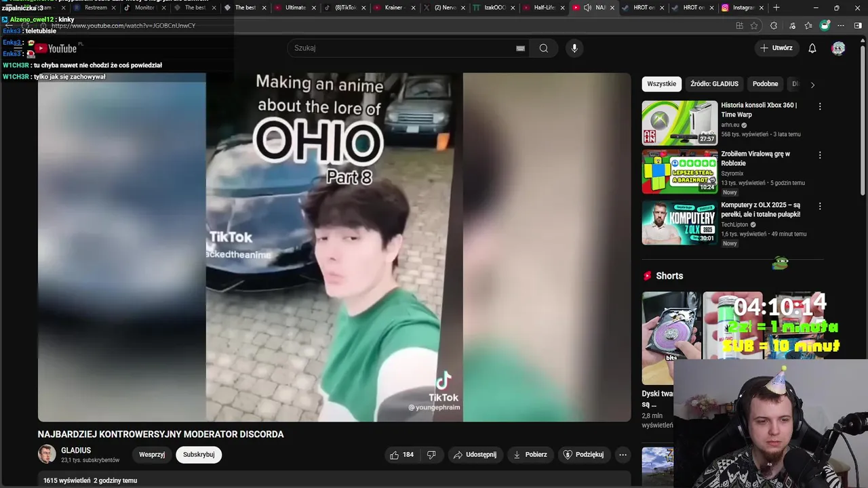This screenshot has height=488, width=868.
Task: Close the Instagram tab
Action: [761, 7]
